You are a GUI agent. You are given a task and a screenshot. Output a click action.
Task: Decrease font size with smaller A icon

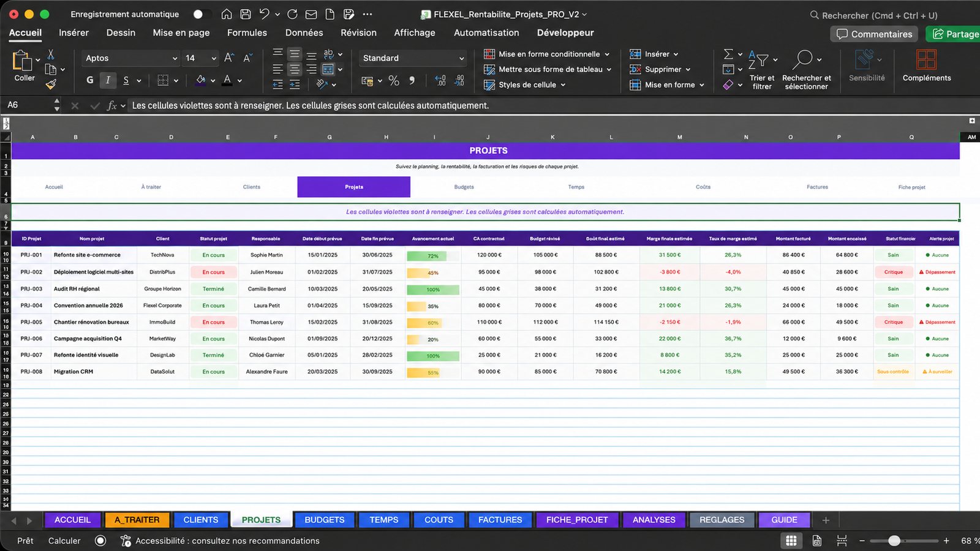(247, 58)
